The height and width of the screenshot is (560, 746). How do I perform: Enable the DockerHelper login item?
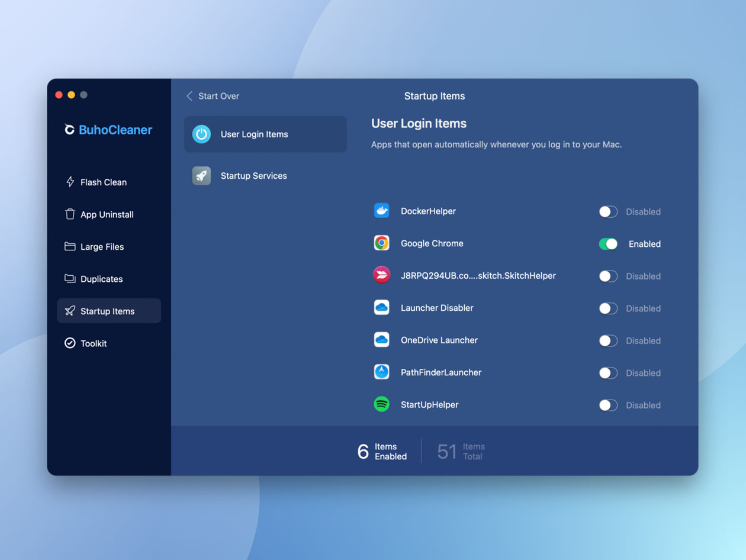pyautogui.click(x=607, y=211)
